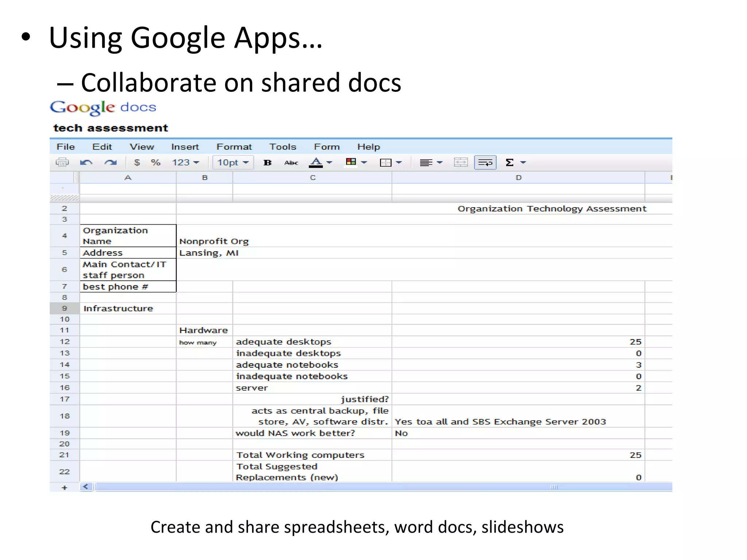Open the borders dropdown arrow
This screenshot has height=560, width=747.
[x=399, y=163]
